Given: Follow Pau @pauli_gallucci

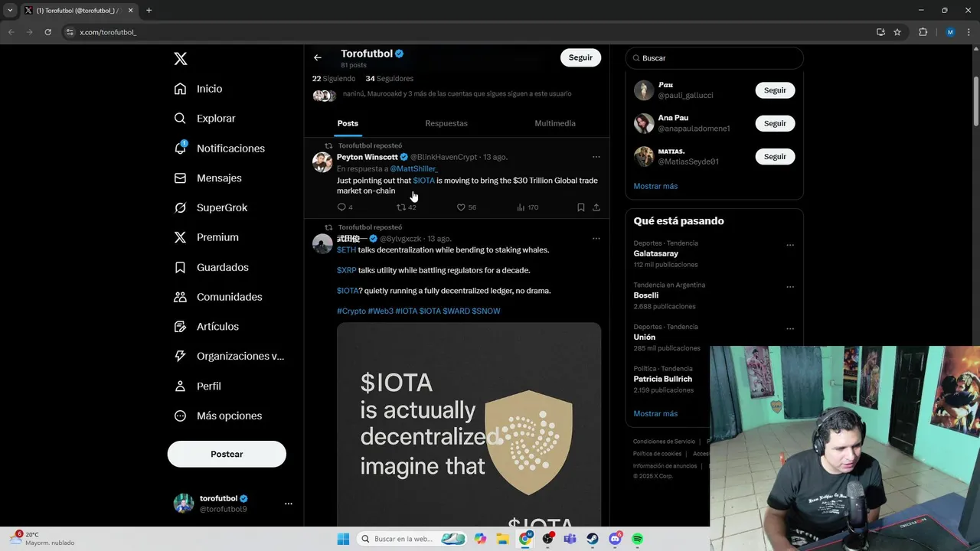Looking at the screenshot, I should coord(775,90).
